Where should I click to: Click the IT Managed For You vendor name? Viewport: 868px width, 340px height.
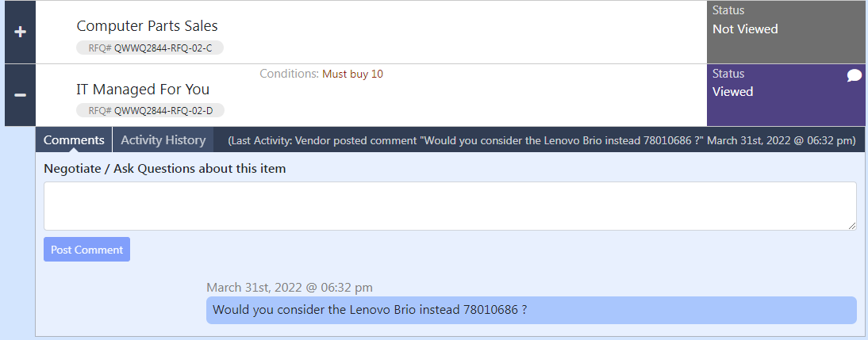143,89
